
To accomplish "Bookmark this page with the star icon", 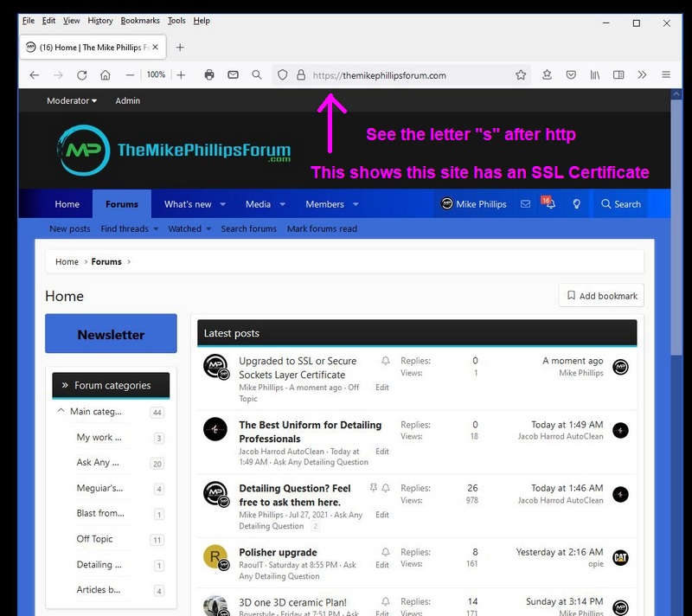I will [521, 75].
